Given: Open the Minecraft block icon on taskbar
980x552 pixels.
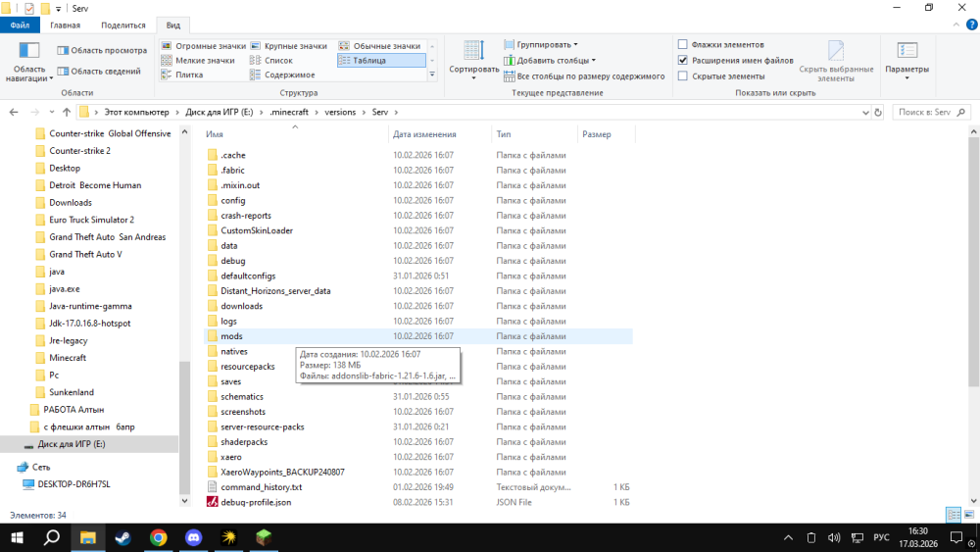Looking at the screenshot, I should pos(264,537).
